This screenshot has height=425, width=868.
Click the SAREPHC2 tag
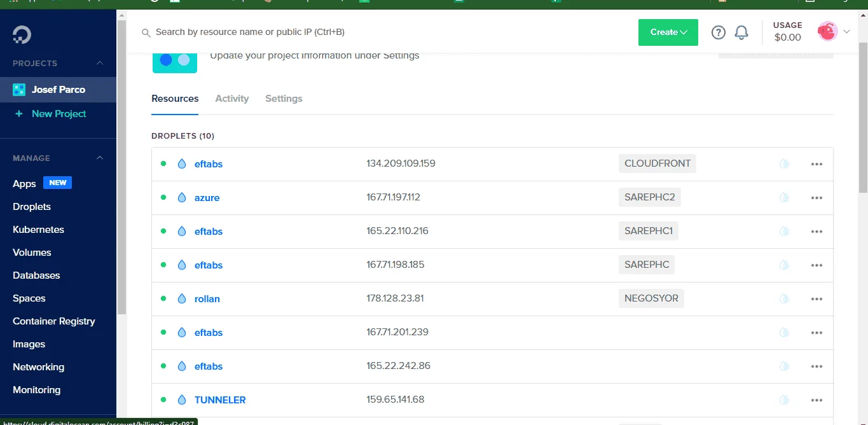pyautogui.click(x=650, y=197)
